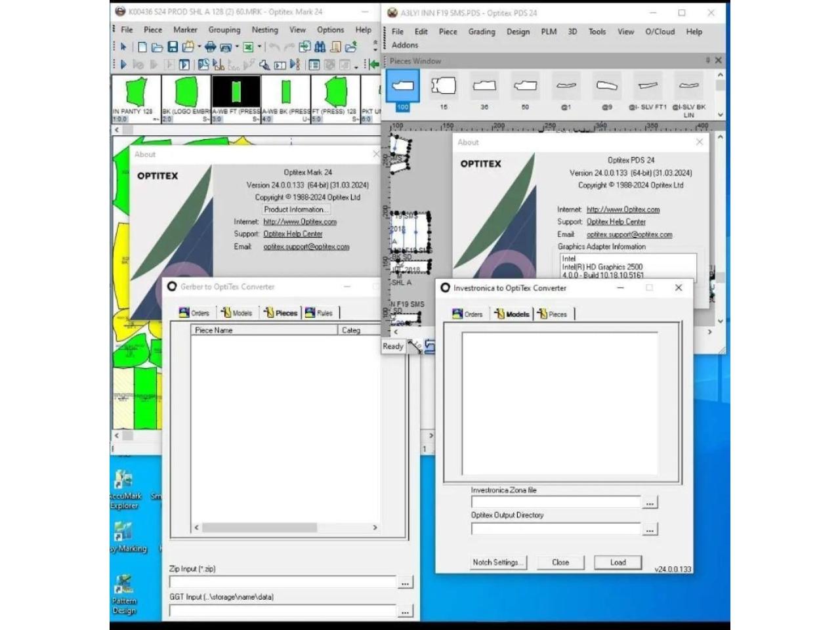Click the Print icon in Mark toolbar
Viewport: 840px width, 630px height.
coord(210,47)
